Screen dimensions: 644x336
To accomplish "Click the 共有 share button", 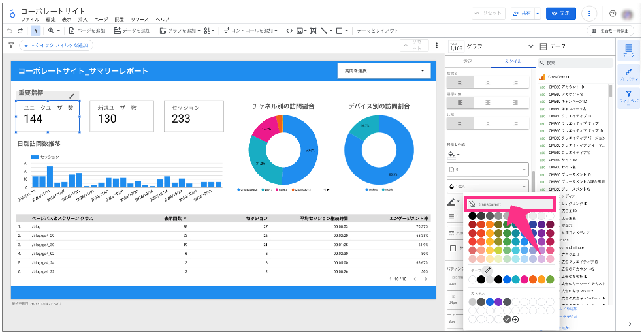I will pos(523,14).
